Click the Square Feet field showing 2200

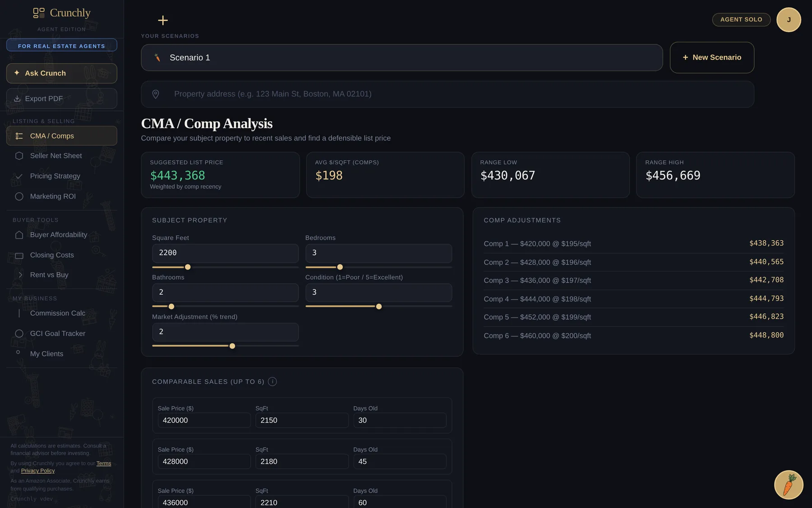tap(225, 253)
